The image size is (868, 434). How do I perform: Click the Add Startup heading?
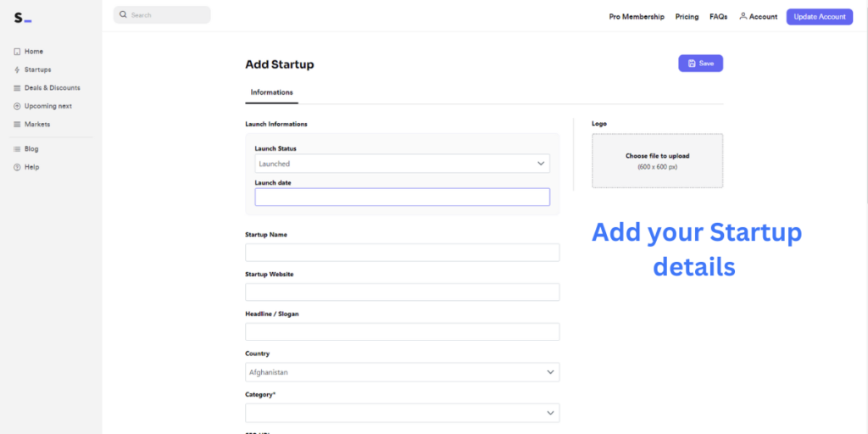(x=280, y=64)
